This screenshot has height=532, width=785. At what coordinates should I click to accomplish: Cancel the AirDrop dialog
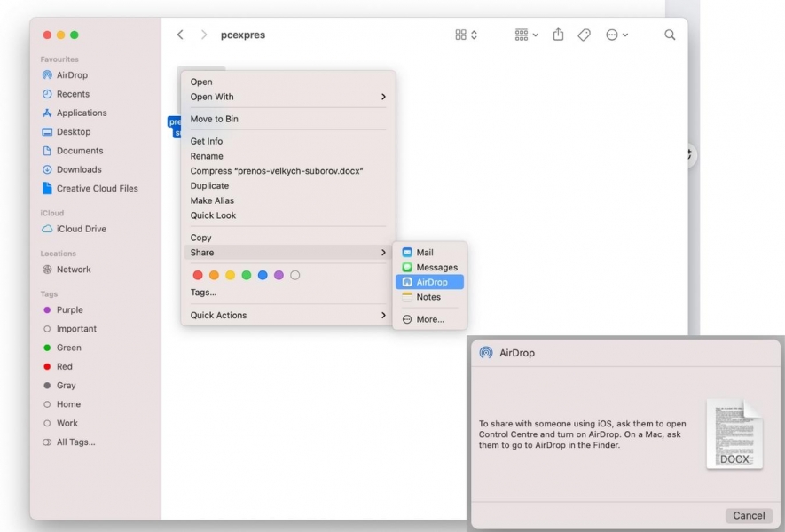(749, 516)
